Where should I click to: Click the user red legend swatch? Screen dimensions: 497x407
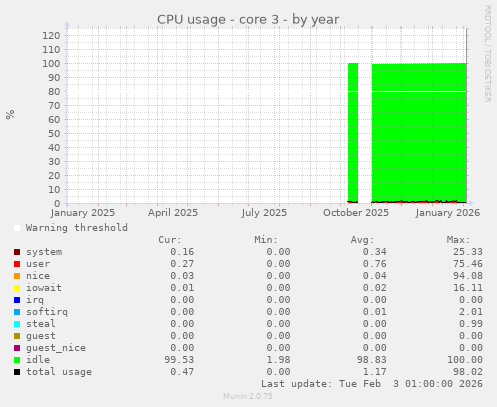click(x=17, y=264)
